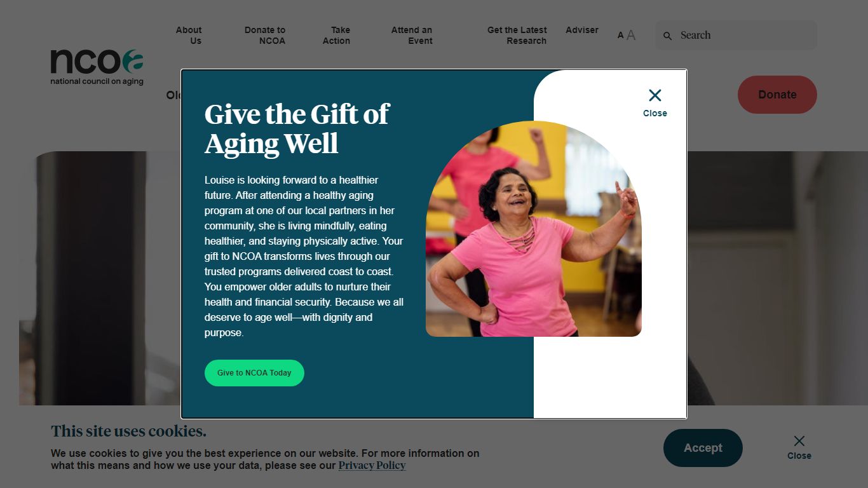Screen dimensions: 868x488
Task: Open Get the Latest Research link
Action: (517, 36)
